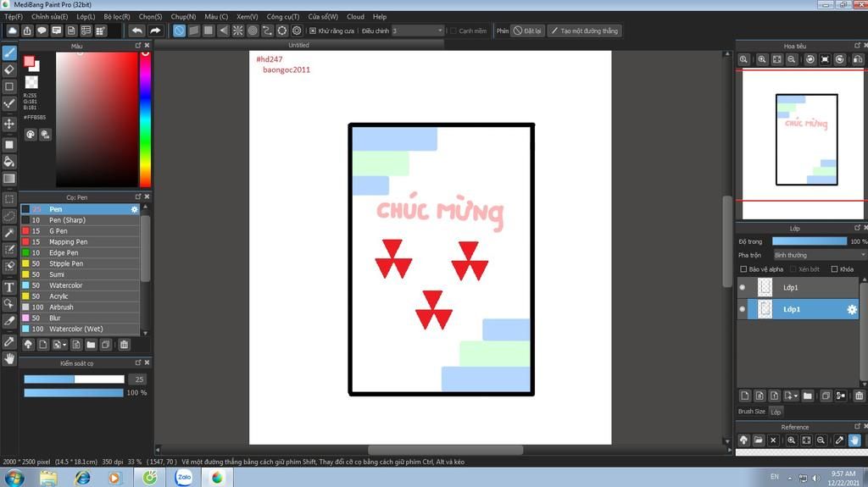Open the color palette icon in color panel
Viewport: 868px width, 487px height.
[31, 135]
